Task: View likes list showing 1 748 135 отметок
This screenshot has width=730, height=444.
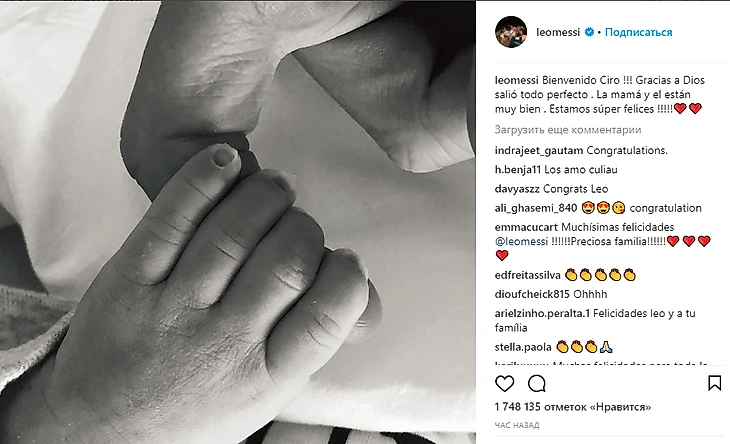Action: pos(573,407)
